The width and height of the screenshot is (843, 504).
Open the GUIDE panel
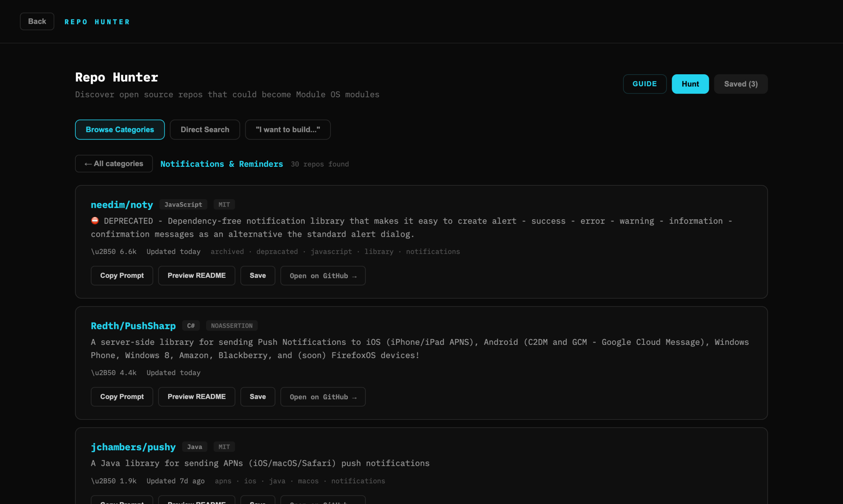645,84
